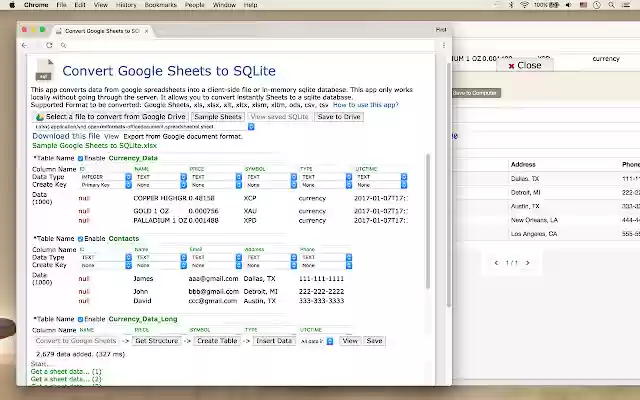Open the Bookmarks menu
The image size is (640, 400).
tap(160, 5)
